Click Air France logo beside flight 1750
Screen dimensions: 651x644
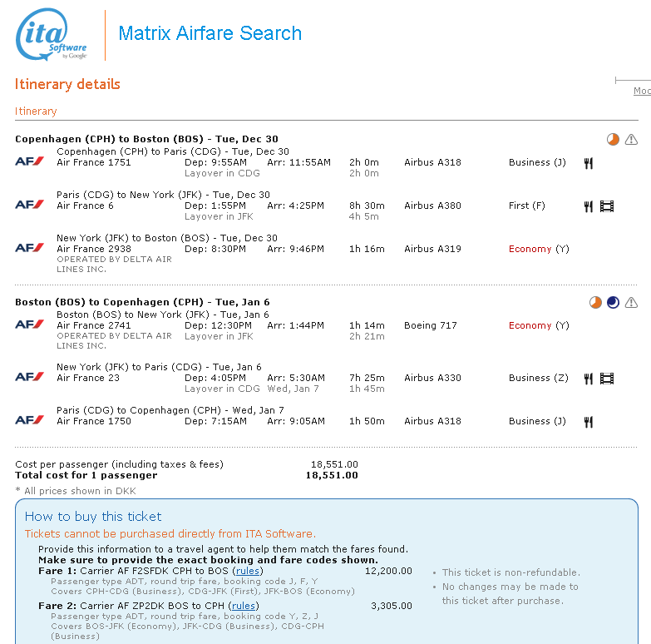(29, 420)
